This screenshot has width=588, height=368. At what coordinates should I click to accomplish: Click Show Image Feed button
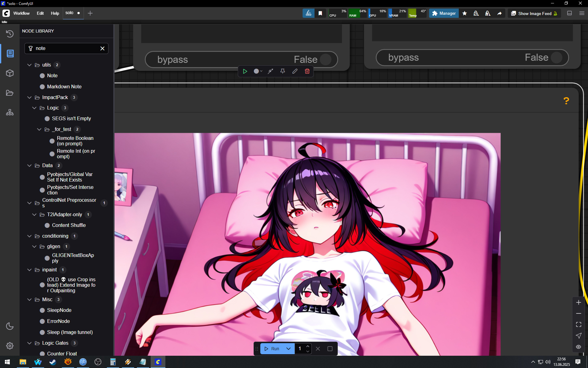click(535, 13)
